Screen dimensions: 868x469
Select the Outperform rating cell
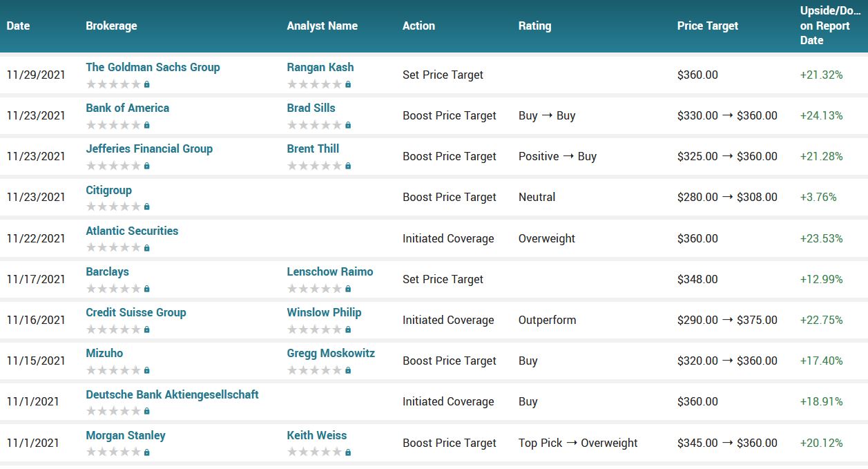tap(547, 320)
